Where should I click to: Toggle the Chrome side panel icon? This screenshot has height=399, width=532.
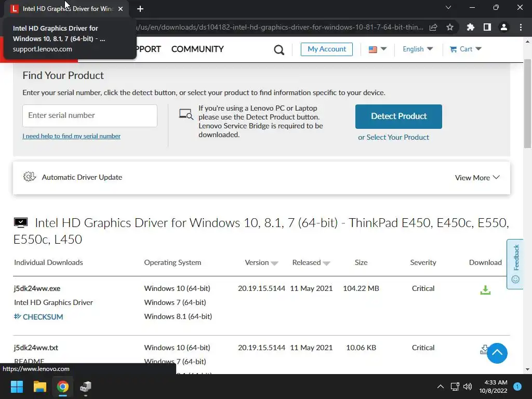click(487, 27)
